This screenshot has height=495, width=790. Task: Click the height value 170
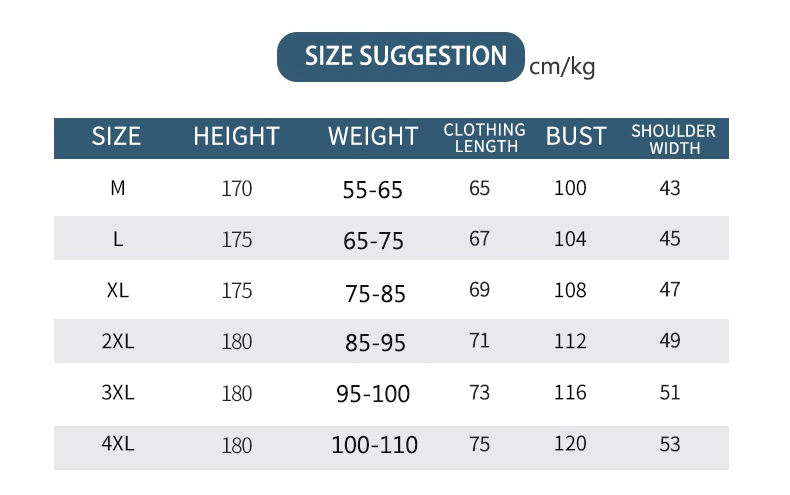237,189
